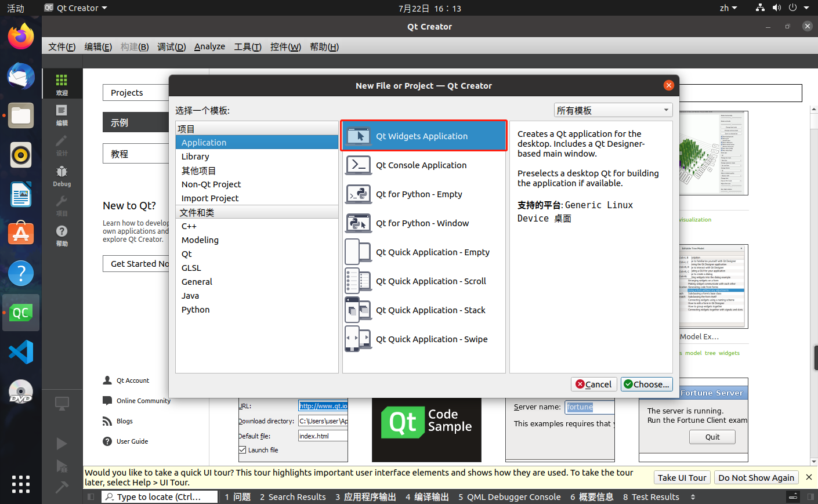The image size is (818, 504).
Task: Click the Online Community link
Action: click(x=143, y=401)
